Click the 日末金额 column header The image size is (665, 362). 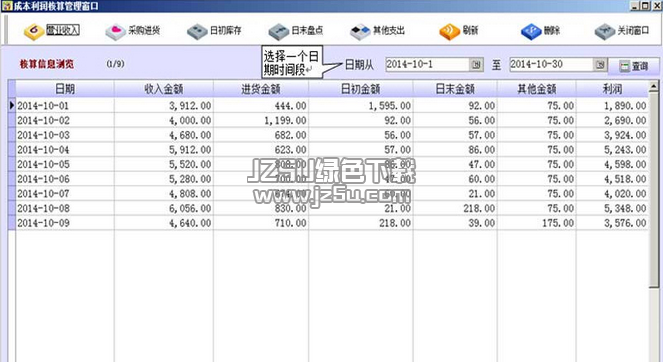coord(455,89)
